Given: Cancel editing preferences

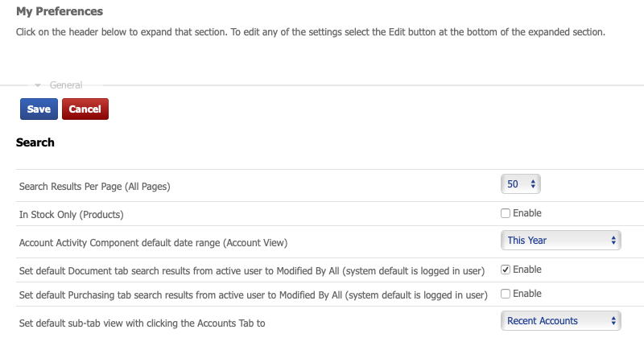Looking at the screenshot, I should (85, 109).
